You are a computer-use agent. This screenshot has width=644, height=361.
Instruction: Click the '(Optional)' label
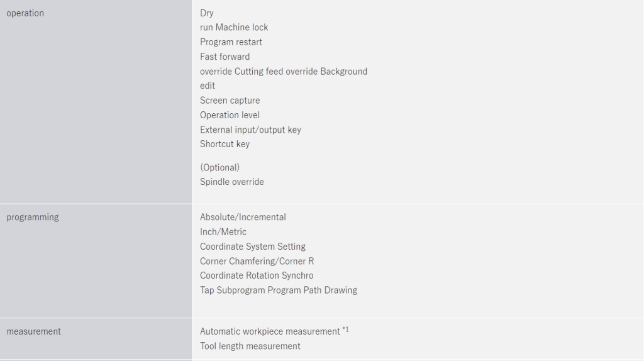[x=219, y=167]
